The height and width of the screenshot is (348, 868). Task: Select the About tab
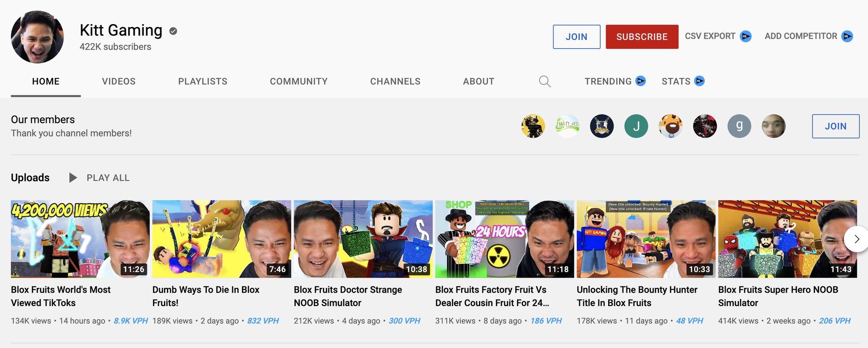pos(479,81)
